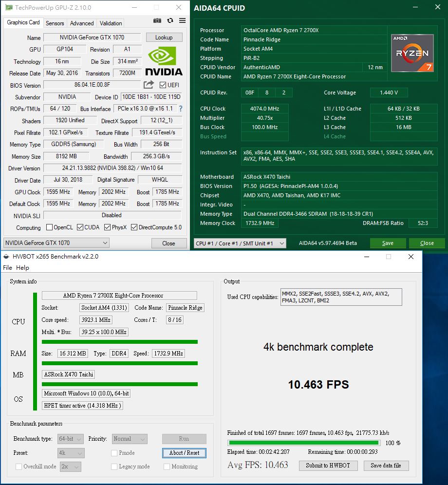Click the Lookup button

click(x=165, y=37)
